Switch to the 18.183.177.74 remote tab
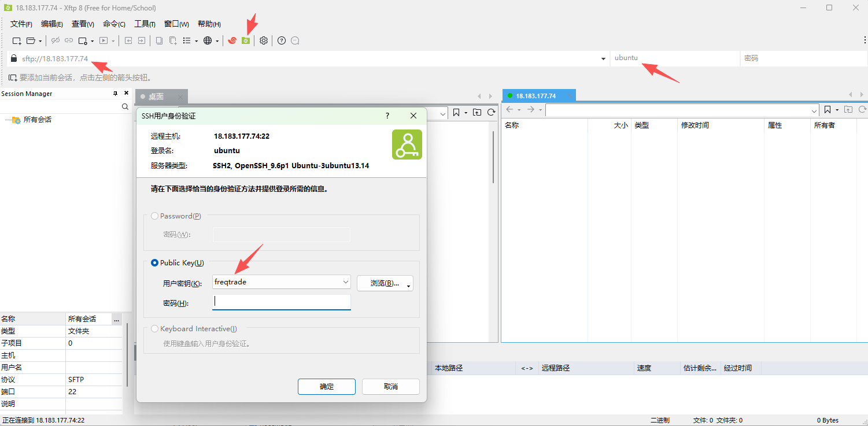This screenshot has height=426, width=868. point(535,96)
